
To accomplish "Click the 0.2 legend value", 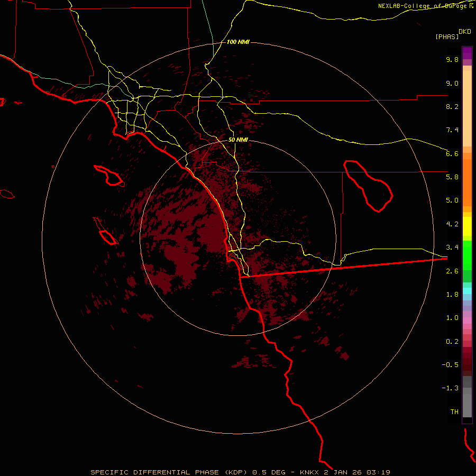I will [452, 342].
